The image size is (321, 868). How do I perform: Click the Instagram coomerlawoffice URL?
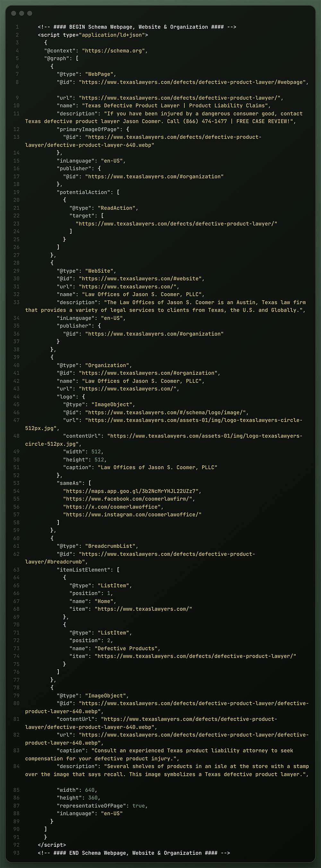(x=132, y=515)
